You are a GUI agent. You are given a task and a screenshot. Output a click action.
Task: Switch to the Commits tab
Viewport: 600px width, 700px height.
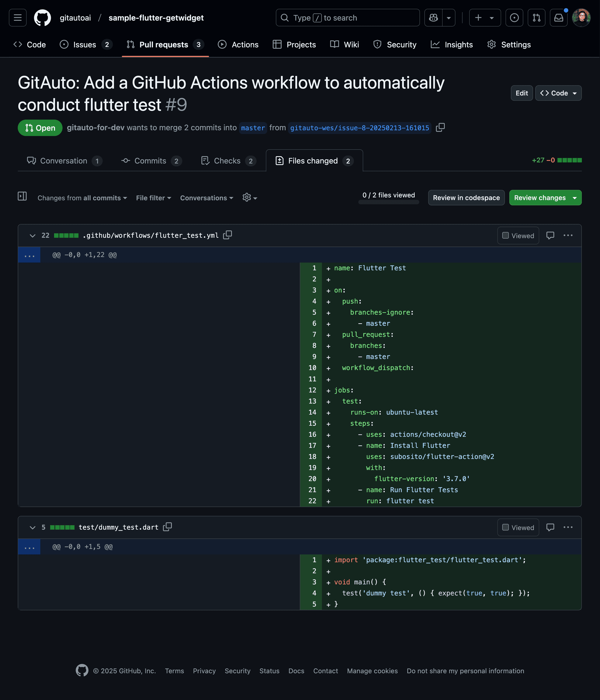(x=150, y=161)
